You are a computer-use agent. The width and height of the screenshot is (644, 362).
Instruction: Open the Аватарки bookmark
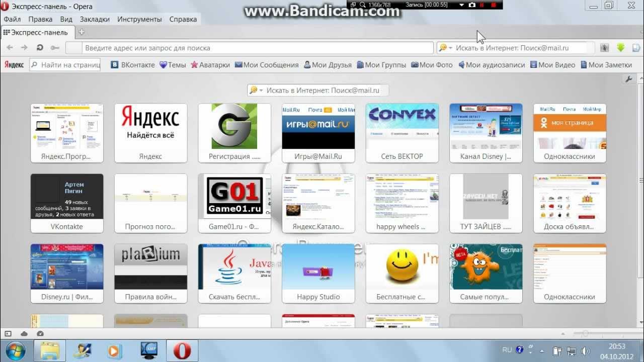(x=210, y=64)
